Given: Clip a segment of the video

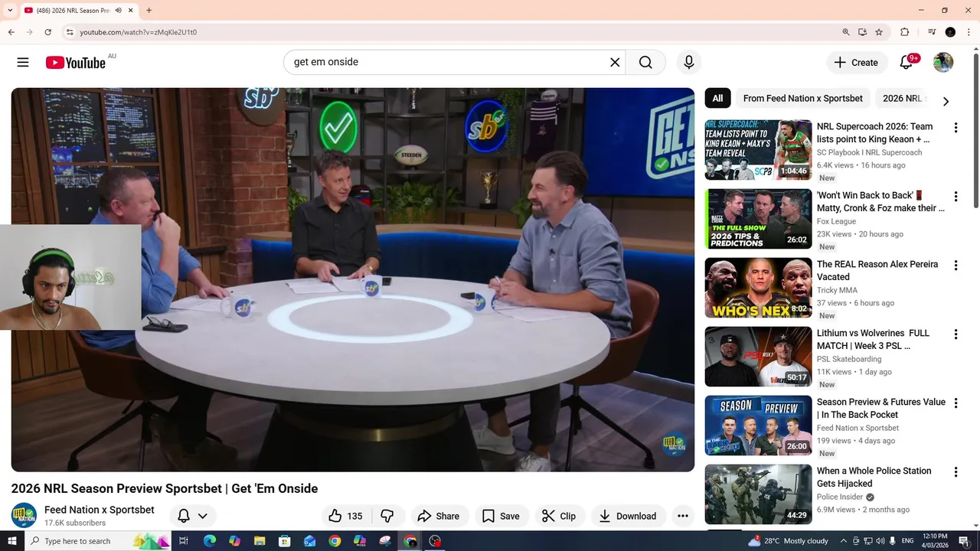Looking at the screenshot, I should coord(559,516).
